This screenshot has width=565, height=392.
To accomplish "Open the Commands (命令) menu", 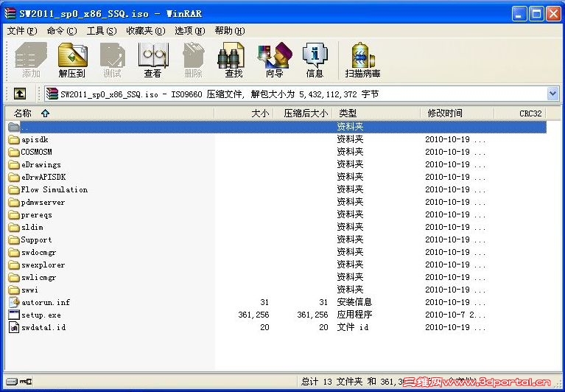I will (x=62, y=31).
